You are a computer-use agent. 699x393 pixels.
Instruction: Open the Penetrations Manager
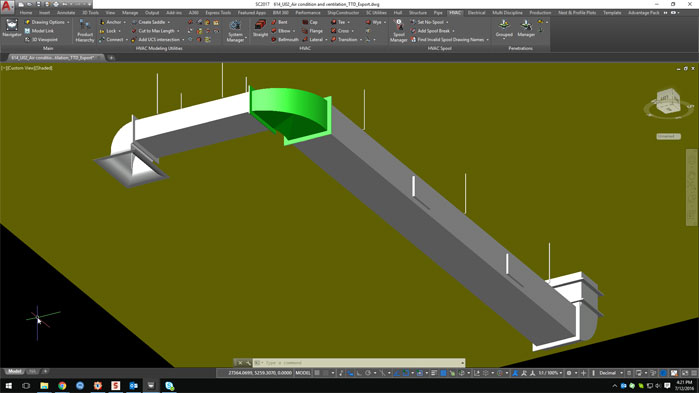[526, 29]
